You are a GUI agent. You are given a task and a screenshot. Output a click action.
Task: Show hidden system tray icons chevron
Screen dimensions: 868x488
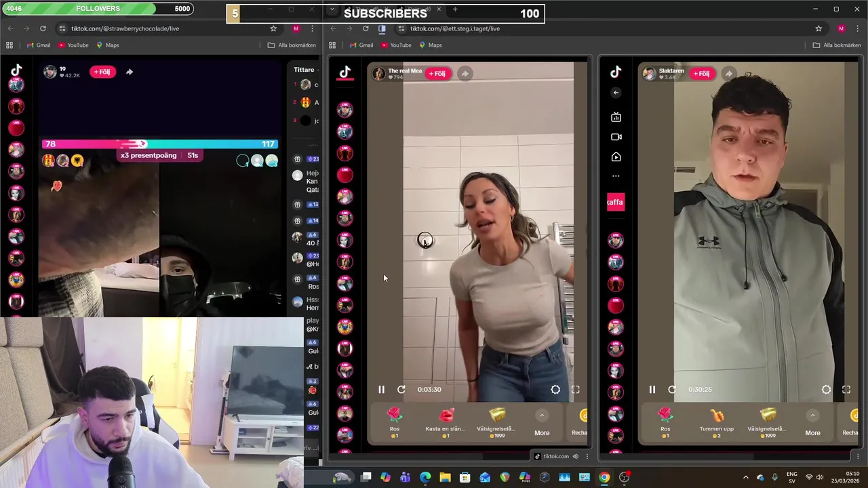tap(746, 477)
